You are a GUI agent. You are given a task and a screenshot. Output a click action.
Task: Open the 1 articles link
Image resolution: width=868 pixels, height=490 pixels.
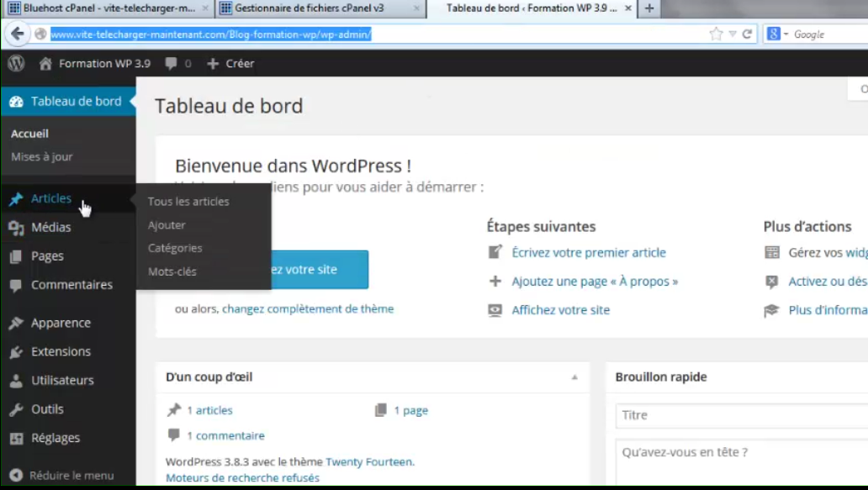point(209,410)
